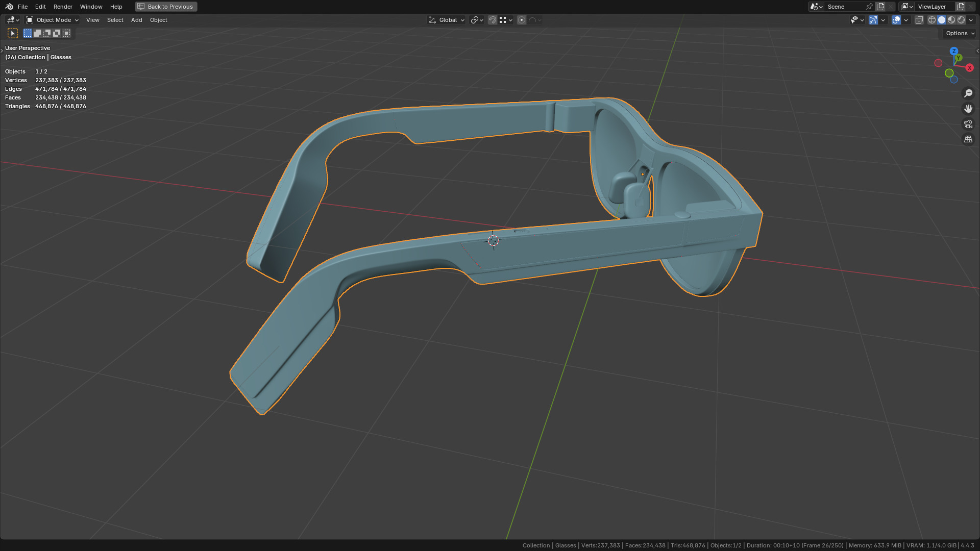Click the Back to Previous button
Viewport: 980px width, 551px height.
[166, 7]
